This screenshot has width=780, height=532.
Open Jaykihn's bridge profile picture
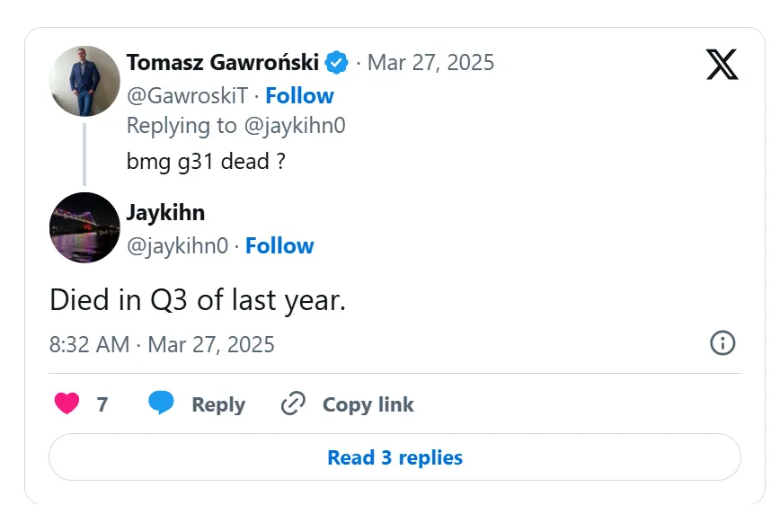(x=84, y=227)
